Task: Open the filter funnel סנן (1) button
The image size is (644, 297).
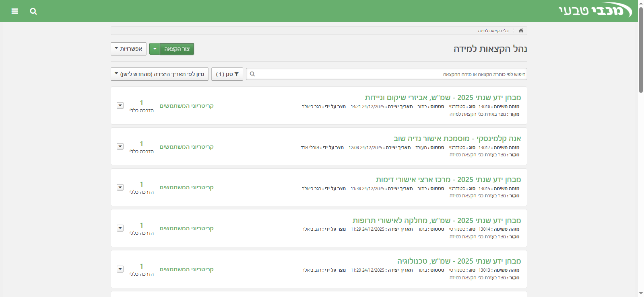Action: pos(227,74)
